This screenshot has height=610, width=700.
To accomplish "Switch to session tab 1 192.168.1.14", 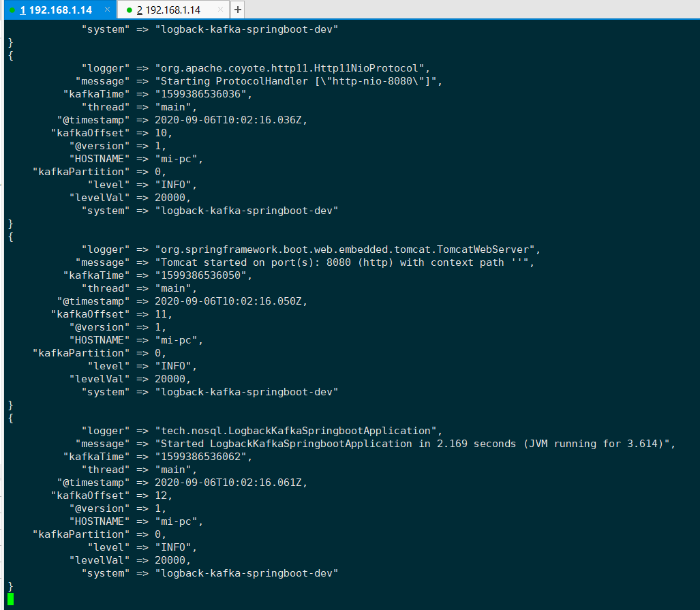I will [56, 10].
